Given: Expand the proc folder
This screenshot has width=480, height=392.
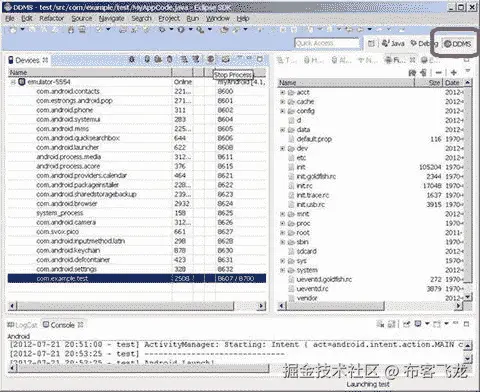Looking at the screenshot, I should [x=283, y=223].
